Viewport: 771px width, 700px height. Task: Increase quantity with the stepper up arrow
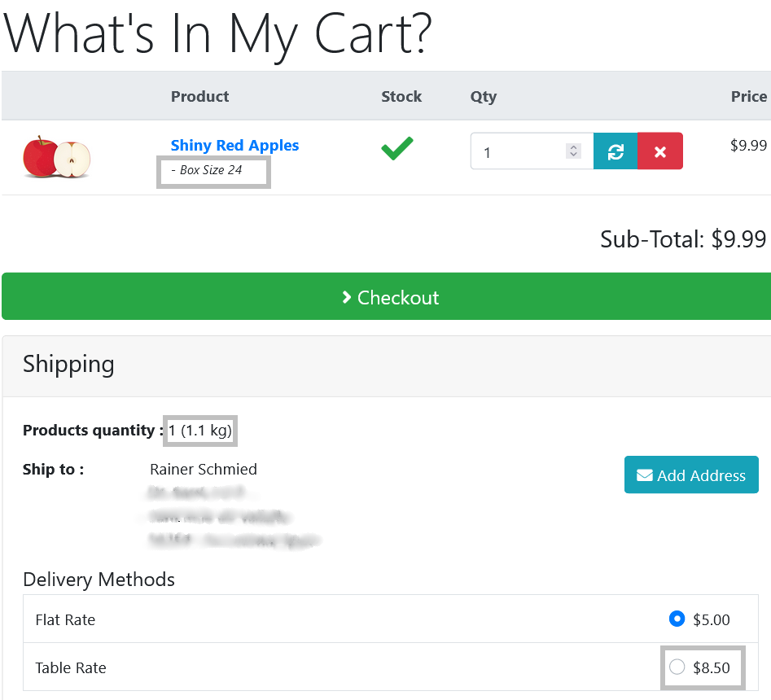573,147
